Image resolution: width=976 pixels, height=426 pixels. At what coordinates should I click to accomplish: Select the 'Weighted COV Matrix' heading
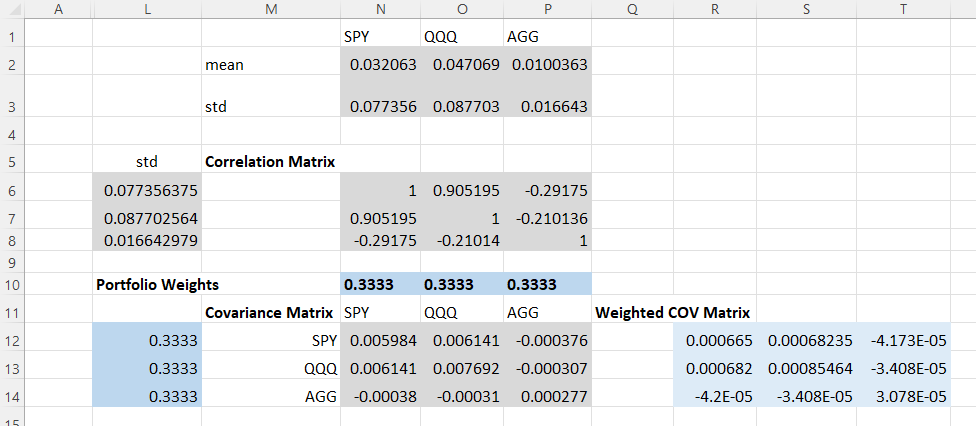[673, 312]
